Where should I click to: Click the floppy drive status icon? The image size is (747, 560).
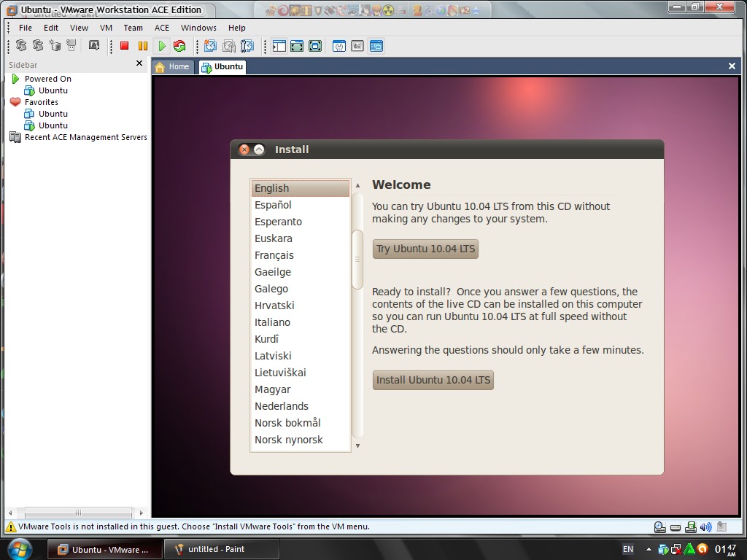(690, 526)
